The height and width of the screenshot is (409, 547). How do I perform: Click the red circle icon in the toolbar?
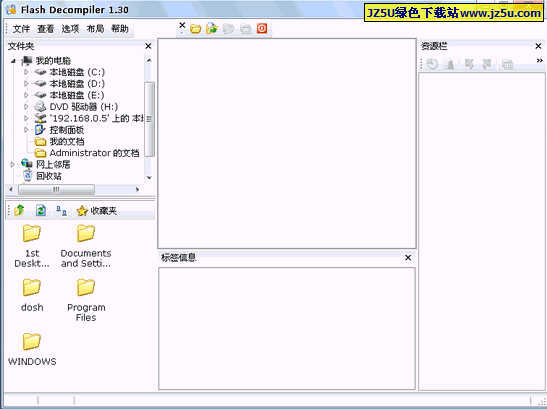(262, 28)
